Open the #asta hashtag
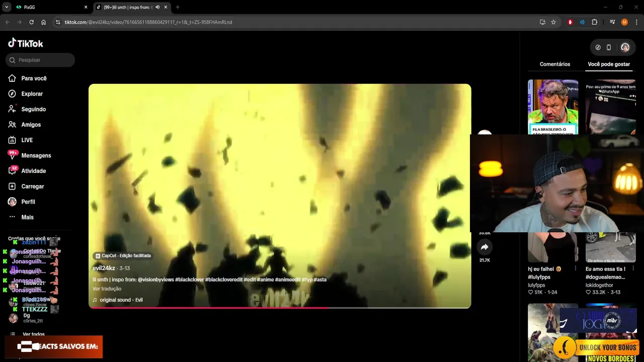The image size is (644, 362). coord(320,280)
